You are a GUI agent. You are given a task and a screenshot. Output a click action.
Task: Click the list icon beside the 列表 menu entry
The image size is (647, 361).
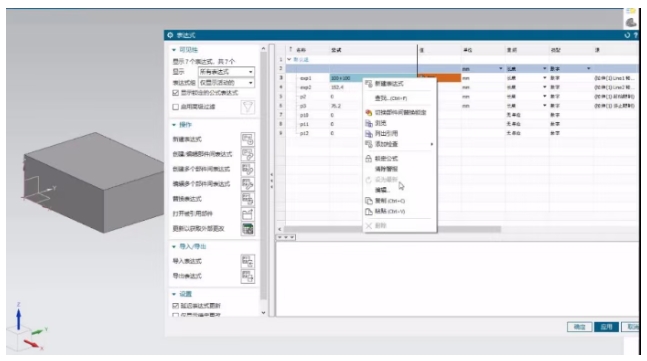coord(368,123)
